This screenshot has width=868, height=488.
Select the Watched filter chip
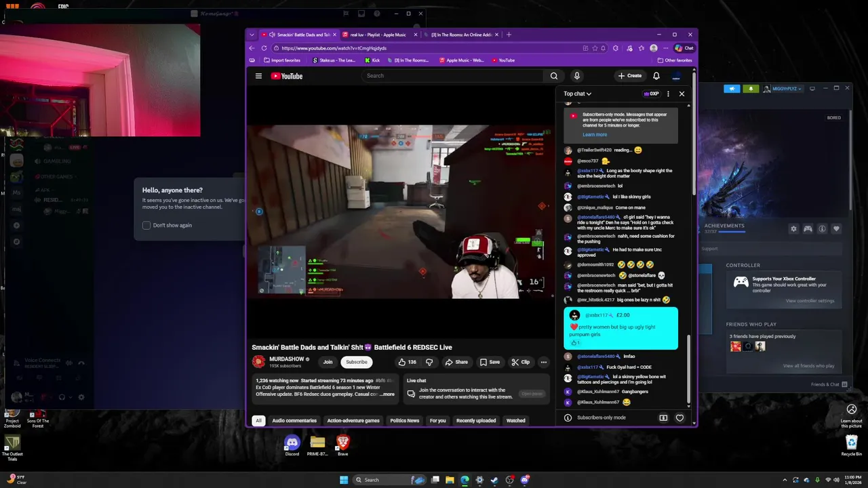tap(516, 421)
